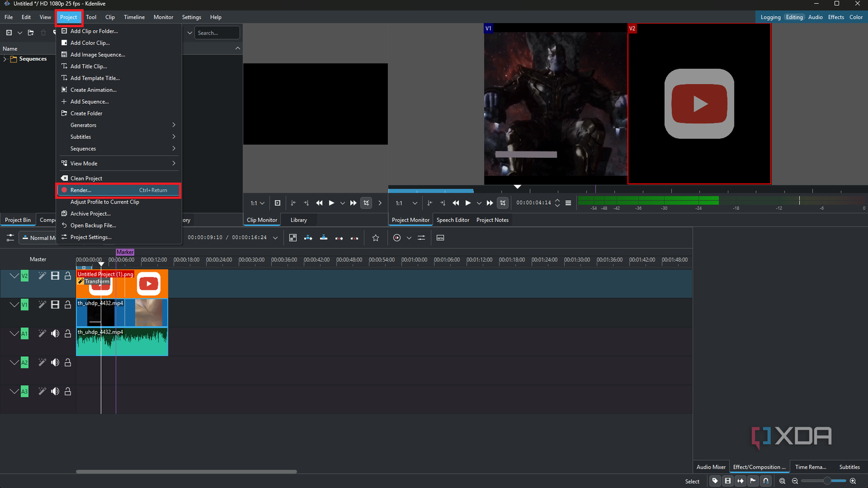This screenshot has width=868, height=488.
Task: Switch to the Library tab
Action: pos(299,220)
